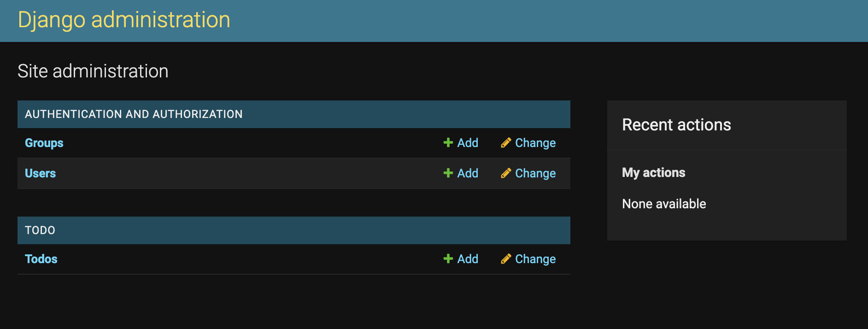The height and width of the screenshot is (329, 868).
Task: Click the Change text link for Users
Action: click(x=535, y=173)
